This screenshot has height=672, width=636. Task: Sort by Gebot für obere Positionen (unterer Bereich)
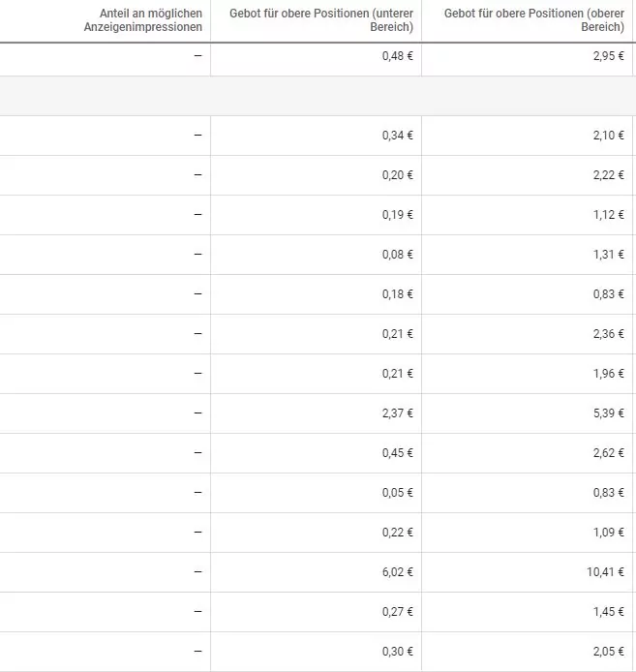[x=321, y=20]
